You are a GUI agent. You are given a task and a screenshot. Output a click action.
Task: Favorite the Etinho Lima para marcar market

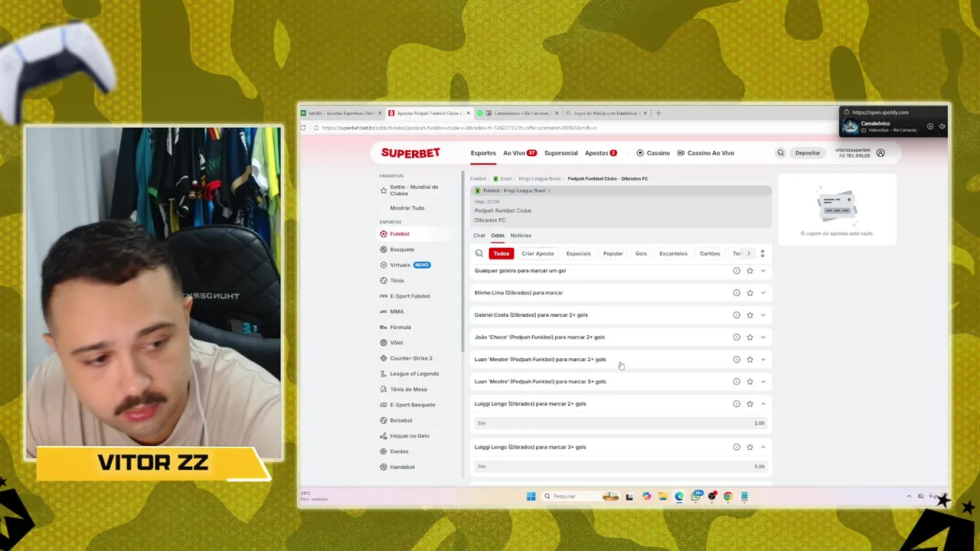point(750,293)
